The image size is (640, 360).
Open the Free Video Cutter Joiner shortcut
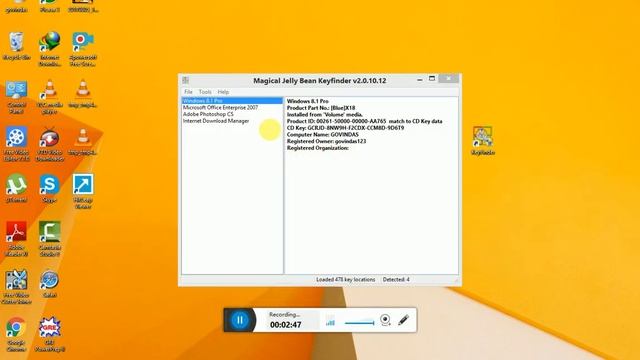point(16,287)
